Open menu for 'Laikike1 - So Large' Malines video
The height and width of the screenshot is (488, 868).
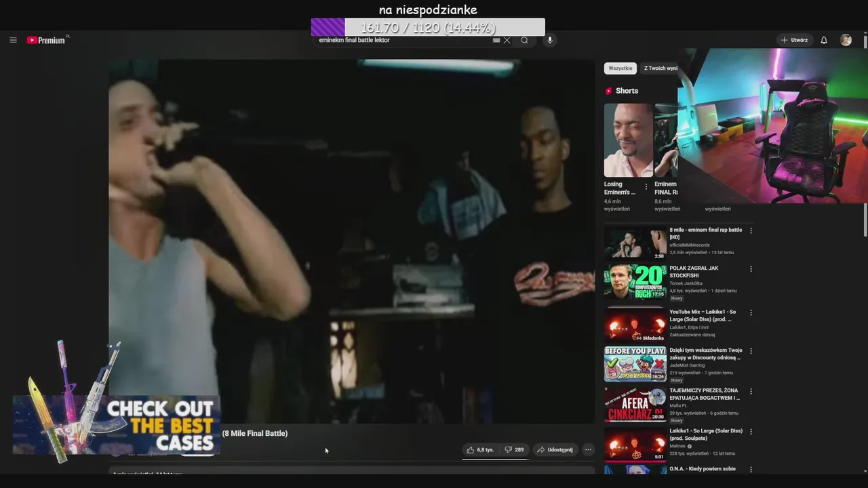751,432
